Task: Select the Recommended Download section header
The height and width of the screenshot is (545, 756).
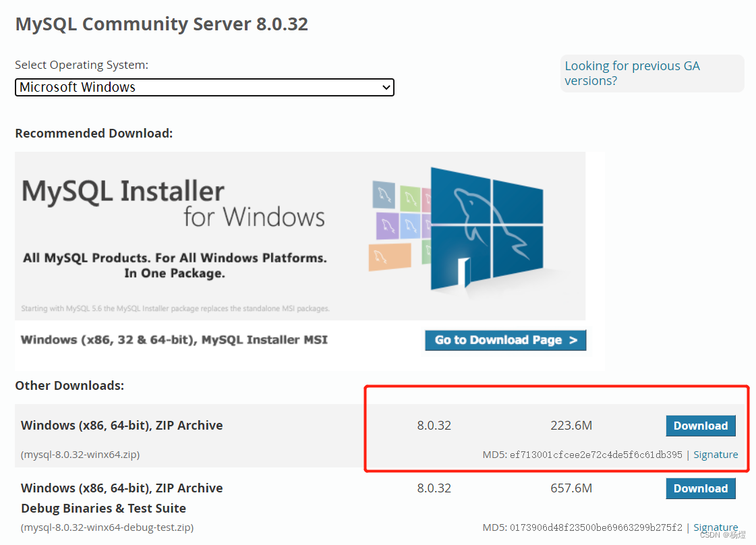Action: 94,133
